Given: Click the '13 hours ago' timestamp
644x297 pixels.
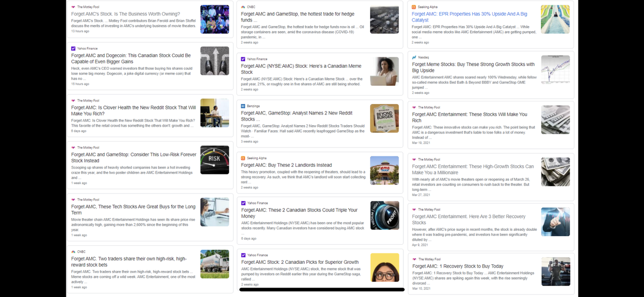Looking at the screenshot, I should coord(80,31).
